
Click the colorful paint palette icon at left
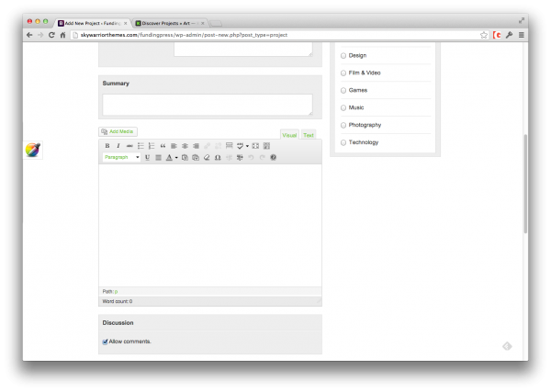click(33, 150)
